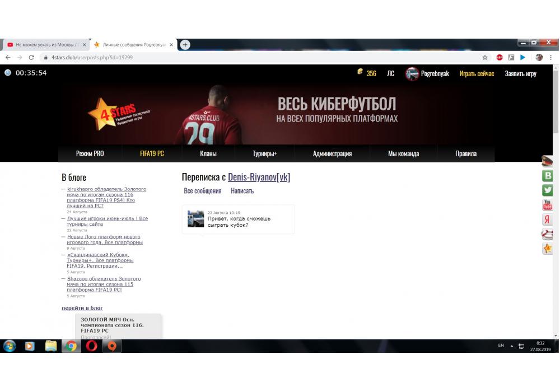This screenshot has width=560, height=392.
Task: Click the Windows Start button
Action: 10,346
